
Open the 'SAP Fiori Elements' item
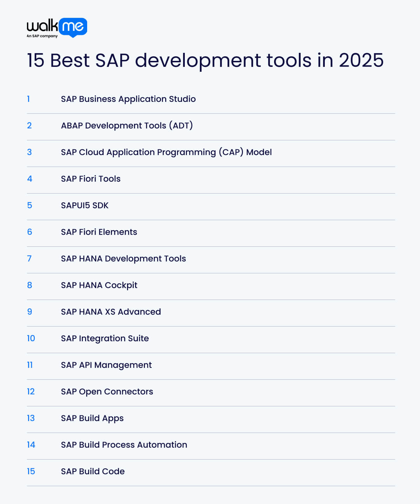pyautogui.click(x=99, y=232)
